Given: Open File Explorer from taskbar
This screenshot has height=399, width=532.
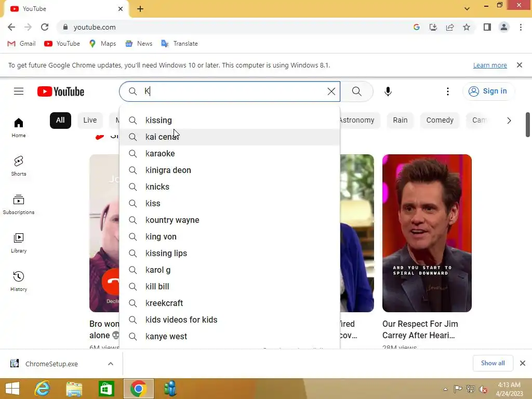Looking at the screenshot, I should pos(74,389).
